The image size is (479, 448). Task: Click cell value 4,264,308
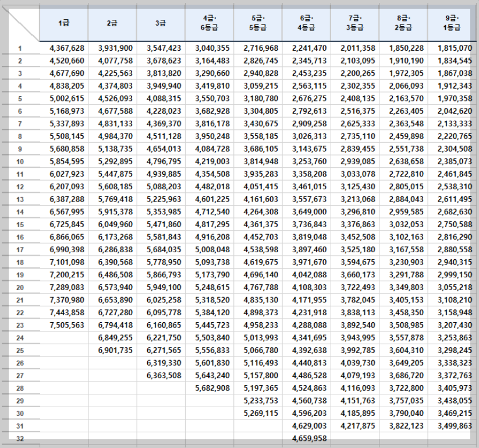tap(261, 212)
